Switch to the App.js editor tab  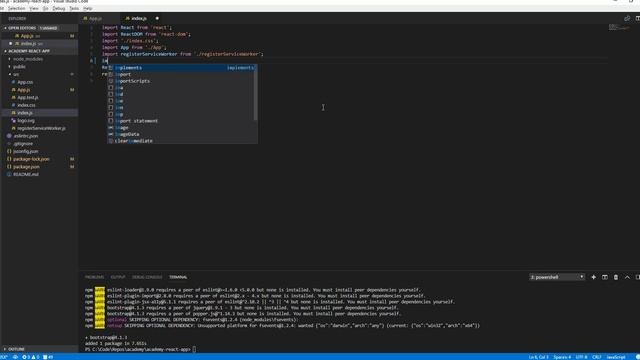[x=96, y=18]
